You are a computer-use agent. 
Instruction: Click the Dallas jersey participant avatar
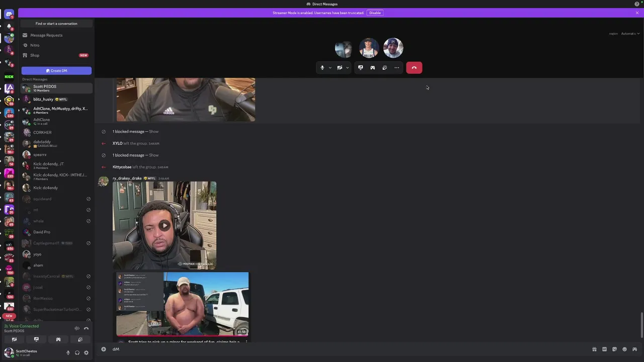click(x=369, y=48)
